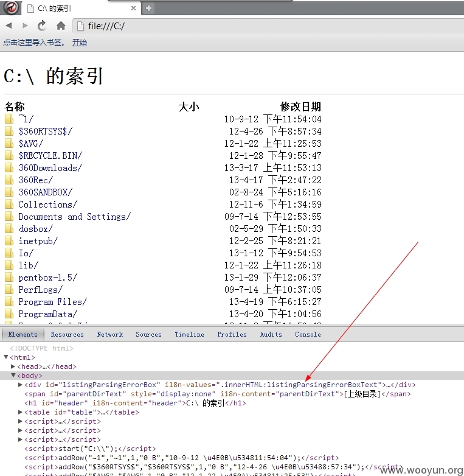Viewport: 464px width, 476px height.
Task: Click folder icon next to ProgramData/
Action: [9, 313]
